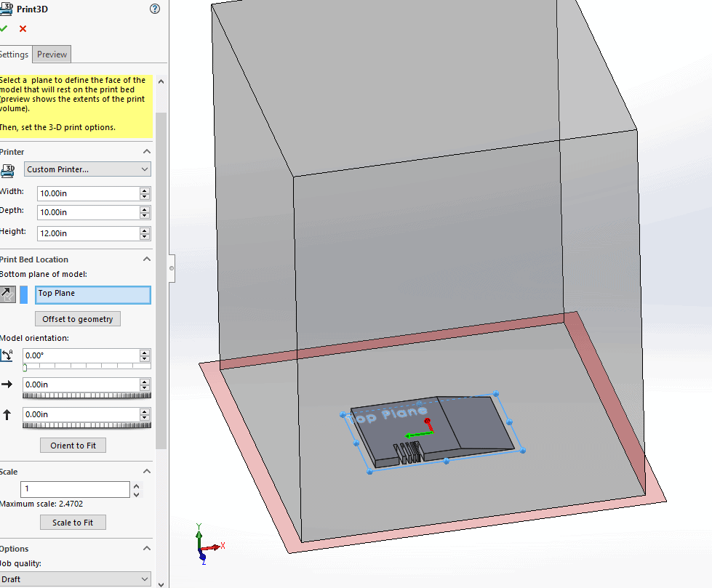This screenshot has height=588, width=712.
Task: Open the Job quality Draft dropdown
Action: tap(76, 579)
